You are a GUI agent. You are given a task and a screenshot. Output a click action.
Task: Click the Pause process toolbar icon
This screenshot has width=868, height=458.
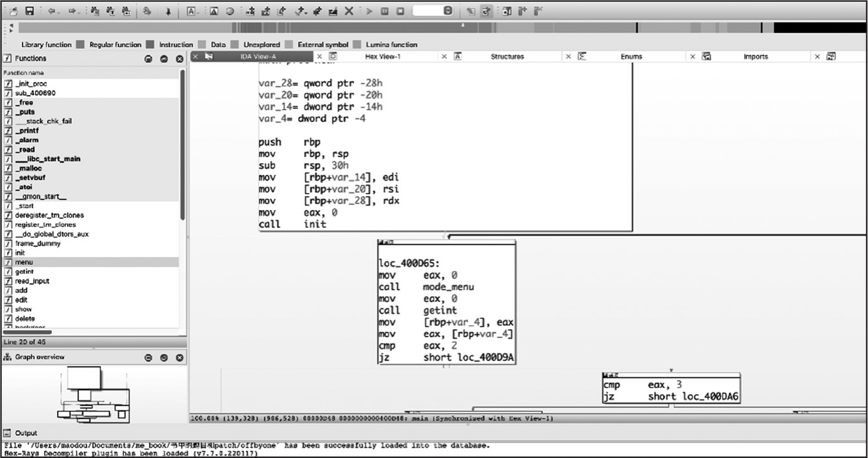pos(385,11)
